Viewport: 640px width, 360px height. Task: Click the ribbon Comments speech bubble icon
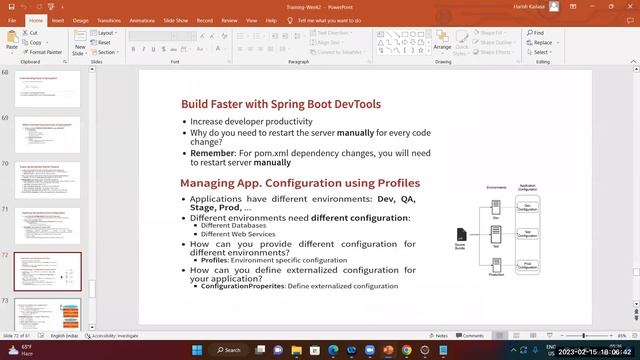click(631, 20)
